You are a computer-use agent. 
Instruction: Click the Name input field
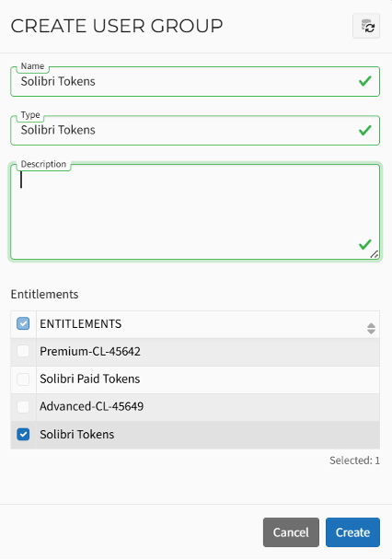pyautogui.click(x=195, y=81)
